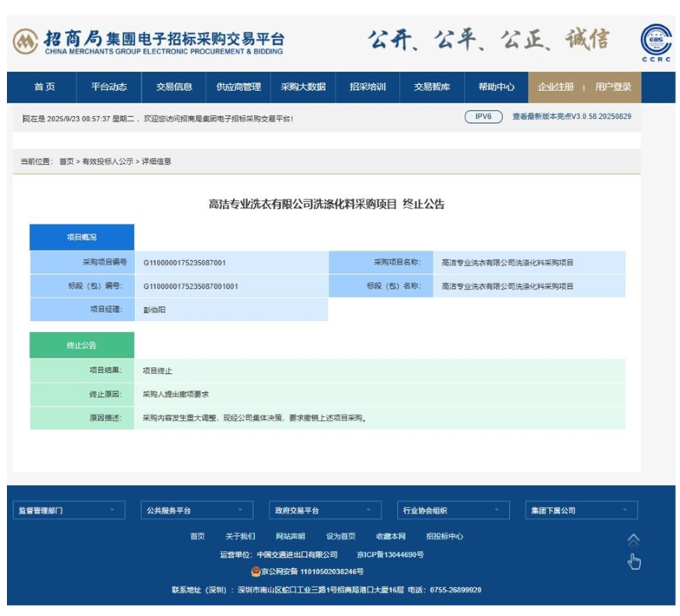Expand the 监督管理部门 dropdown

pos(69,510)
